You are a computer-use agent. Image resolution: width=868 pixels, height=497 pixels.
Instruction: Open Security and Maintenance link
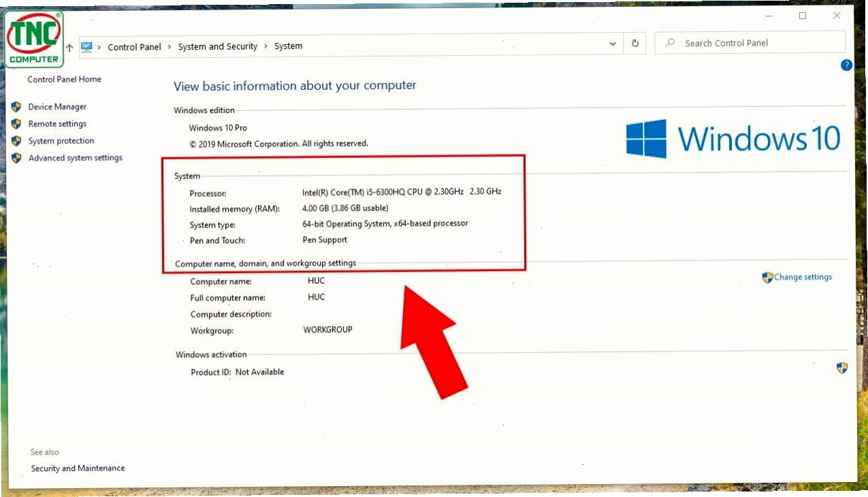click(78, 468)
